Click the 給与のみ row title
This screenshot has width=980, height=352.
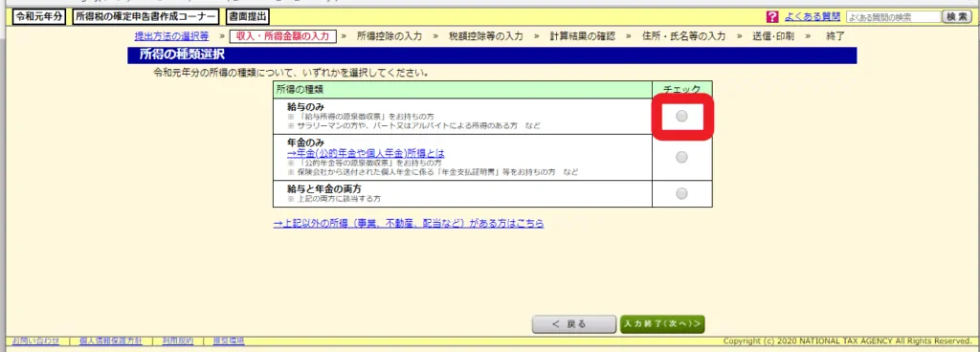(x=305, y=107)
